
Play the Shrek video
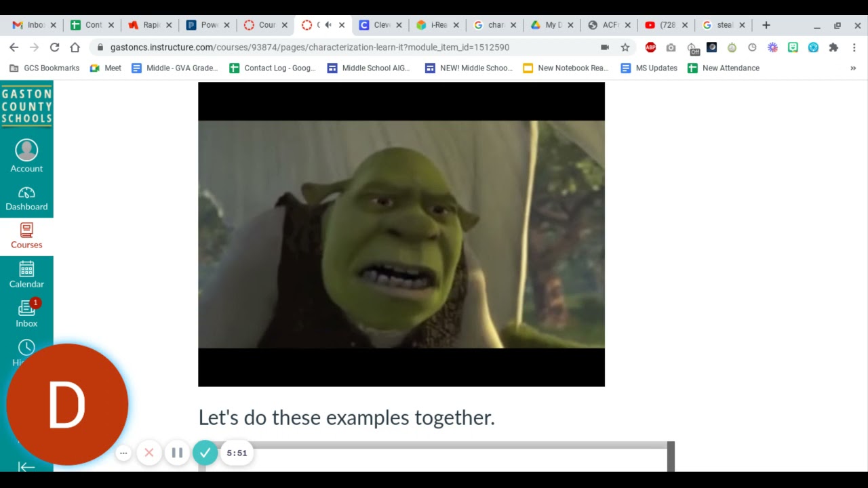(401, 235)
